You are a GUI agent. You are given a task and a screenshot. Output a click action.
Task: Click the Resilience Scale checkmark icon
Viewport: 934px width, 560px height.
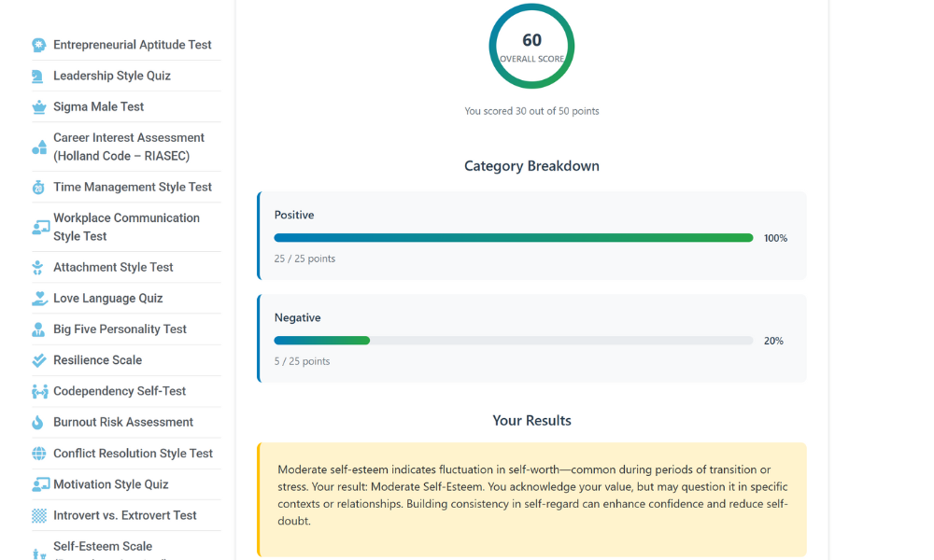point(38,359)
